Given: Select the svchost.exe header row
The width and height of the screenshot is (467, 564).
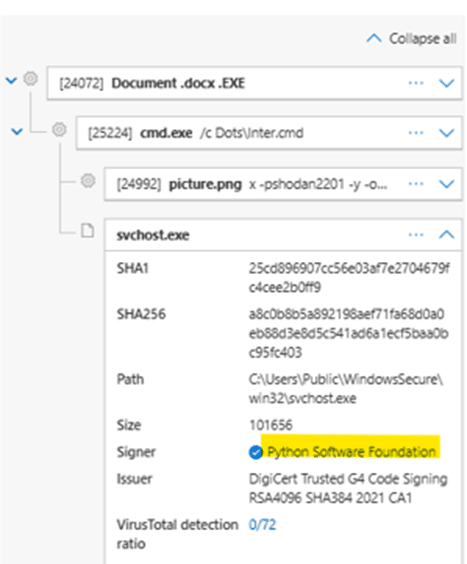Looking at the screenshot, I should click(283, 235).
